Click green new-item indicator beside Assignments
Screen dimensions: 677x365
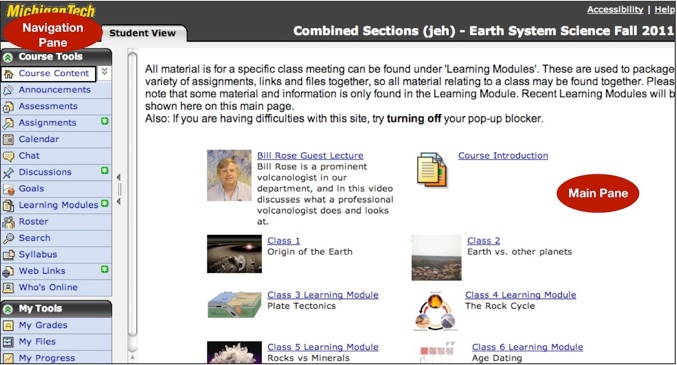point(104,121)
